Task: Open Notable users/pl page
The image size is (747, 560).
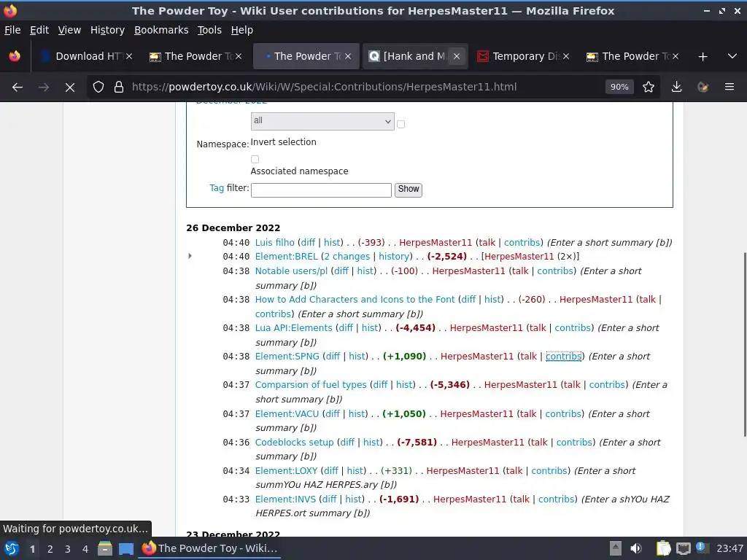Action: coord(291,271)
